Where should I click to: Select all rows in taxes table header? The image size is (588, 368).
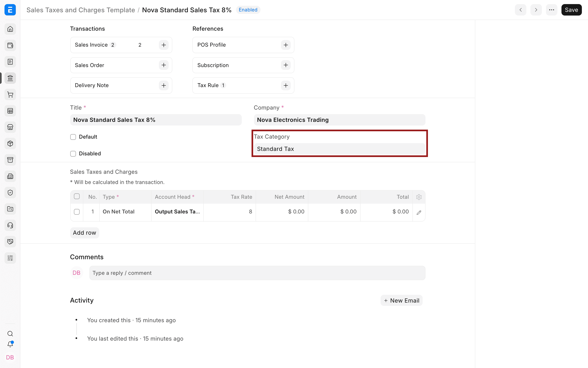point(77,196)
